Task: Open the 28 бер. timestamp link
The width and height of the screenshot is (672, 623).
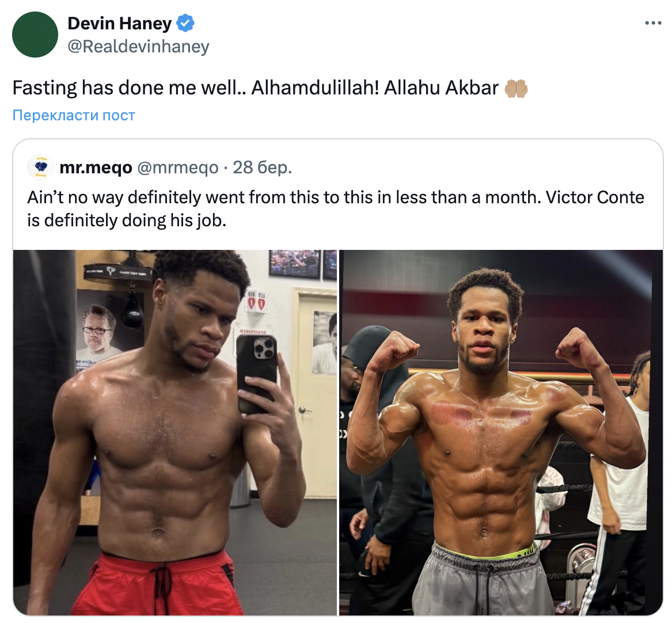Action: point(262,167)
